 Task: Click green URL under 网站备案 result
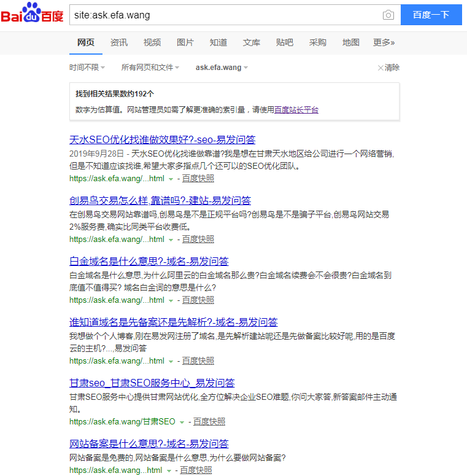[x=116, y=470]
